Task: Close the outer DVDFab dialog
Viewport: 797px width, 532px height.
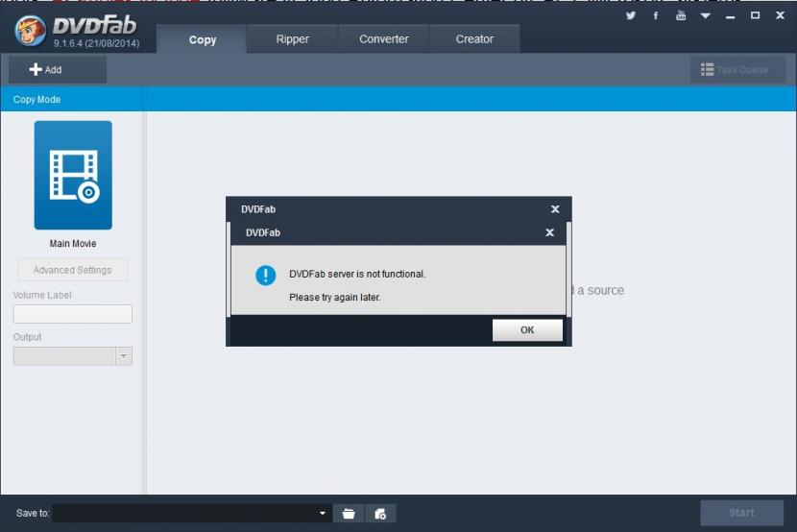Action: [x=555, y=209]
